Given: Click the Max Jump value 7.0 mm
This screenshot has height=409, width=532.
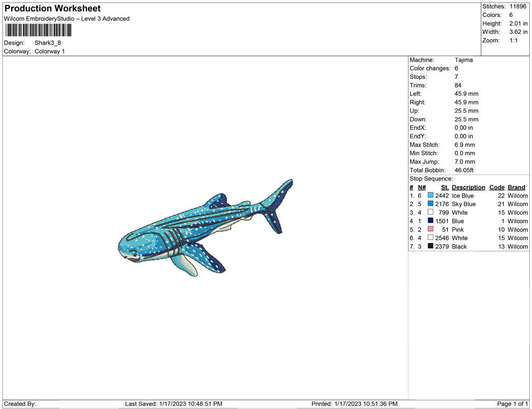Looking at the screenshot, I should pos(465,162).
